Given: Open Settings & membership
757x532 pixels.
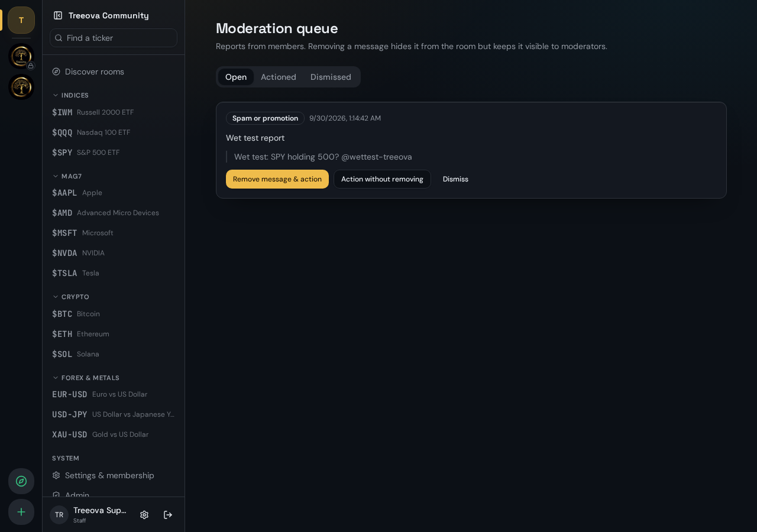Looking at the screenshot, I should [x=114, y=475].
